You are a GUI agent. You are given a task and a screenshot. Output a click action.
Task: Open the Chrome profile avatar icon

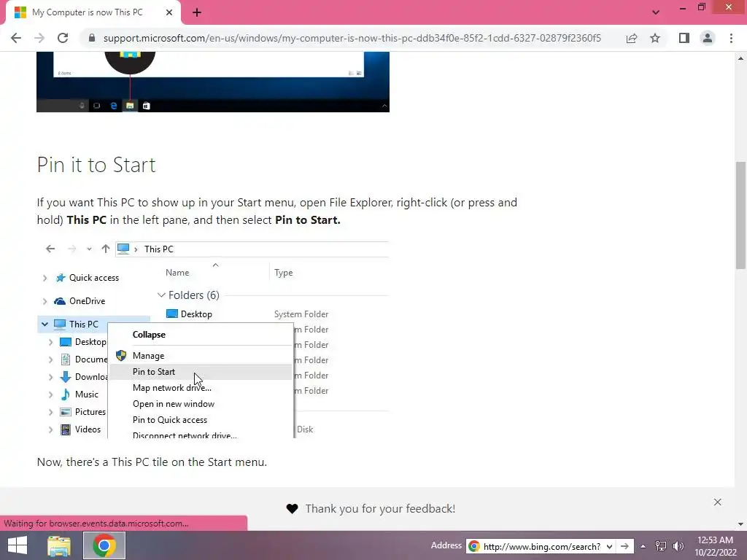[x=708, y=38]
